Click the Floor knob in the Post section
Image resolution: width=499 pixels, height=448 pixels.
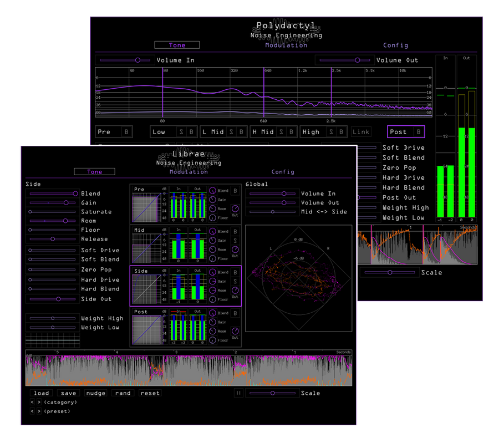point(212,340)
